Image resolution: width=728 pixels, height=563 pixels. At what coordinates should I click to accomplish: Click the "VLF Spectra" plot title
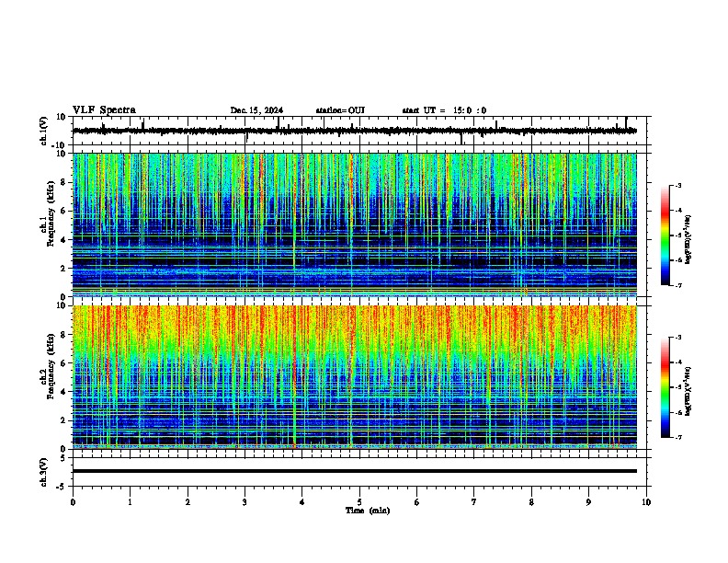pyautogui.click(x=104, y=109)
